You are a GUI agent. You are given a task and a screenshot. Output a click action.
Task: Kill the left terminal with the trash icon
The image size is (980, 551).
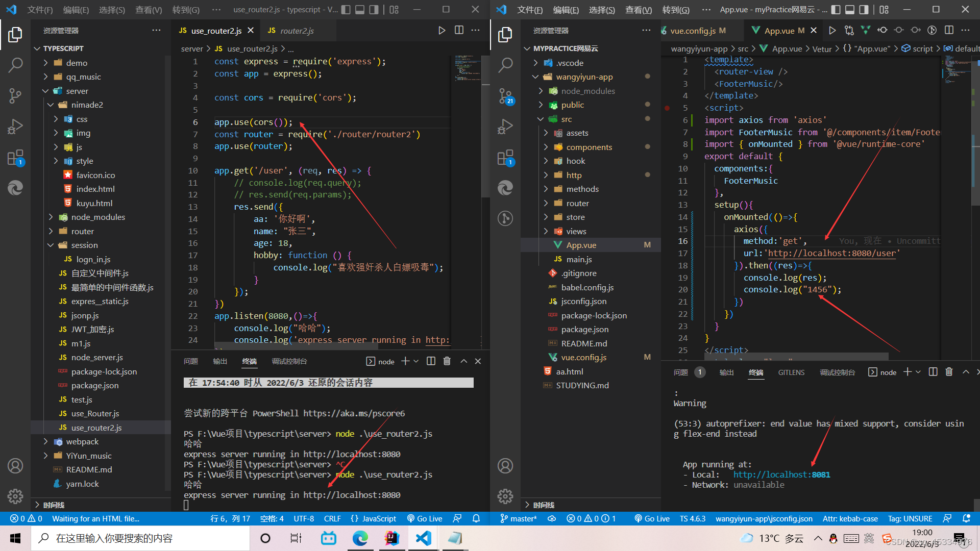(447, 361)
